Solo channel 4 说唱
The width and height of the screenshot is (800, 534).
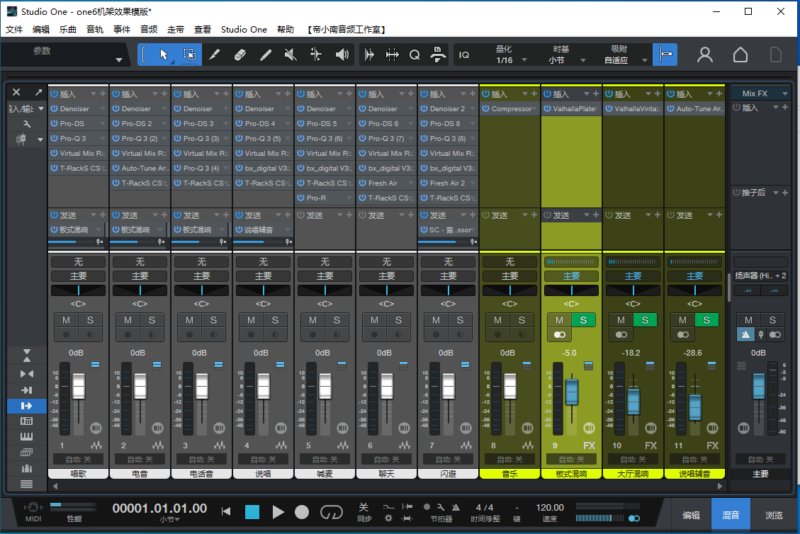pos(275,320)
